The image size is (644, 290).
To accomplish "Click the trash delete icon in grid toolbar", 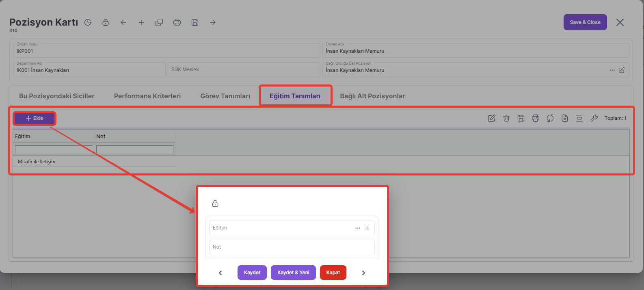I will 506,118.
